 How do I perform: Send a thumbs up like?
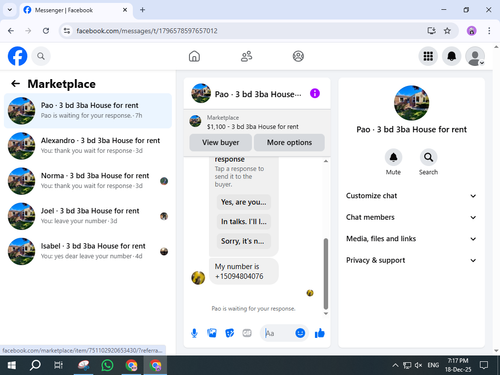[320, 333]
